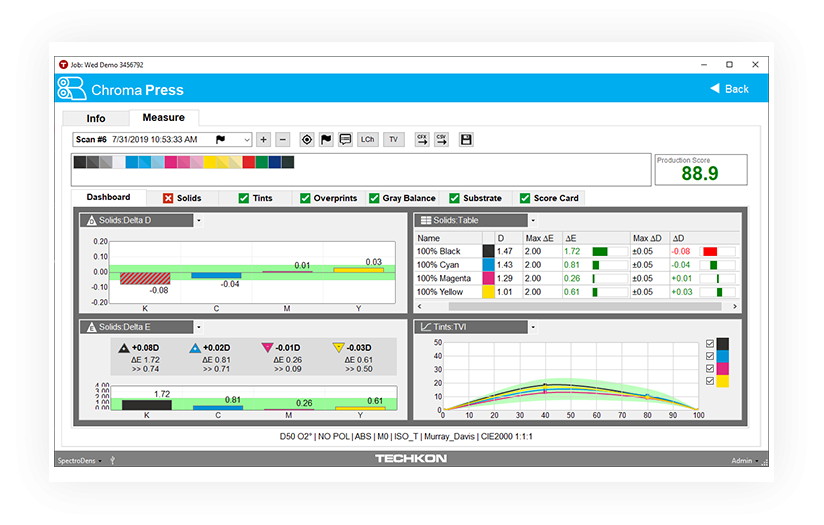
Task: Toggle the LCh display button
Action: (368, 140)
